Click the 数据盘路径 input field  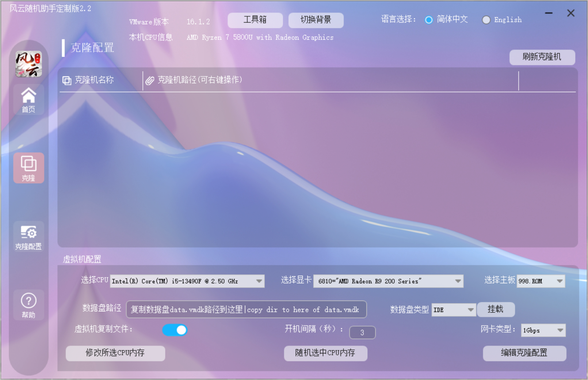coord(246,310)
